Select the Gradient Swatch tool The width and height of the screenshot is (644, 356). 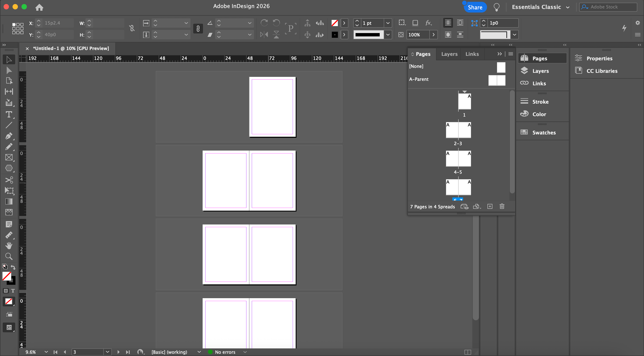point(9,201)
